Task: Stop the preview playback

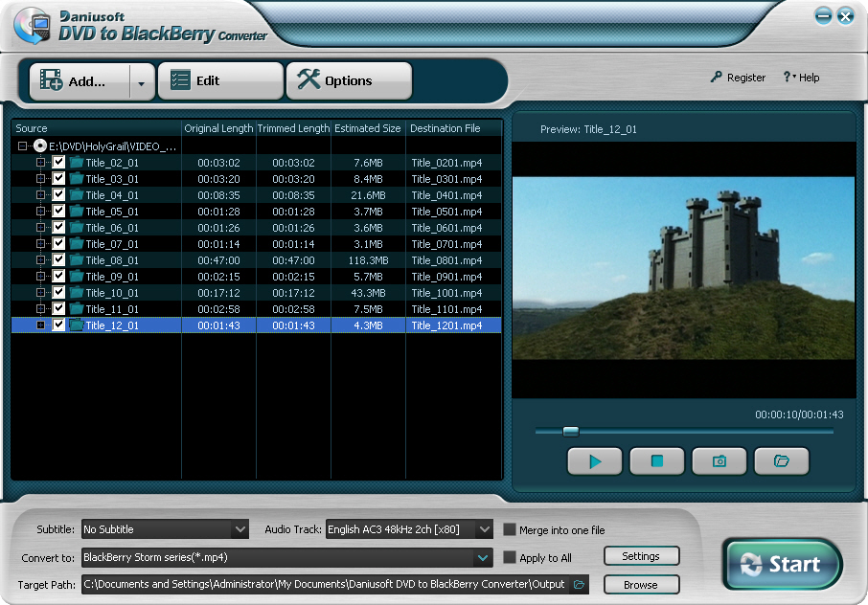Action: pos(657,461)
